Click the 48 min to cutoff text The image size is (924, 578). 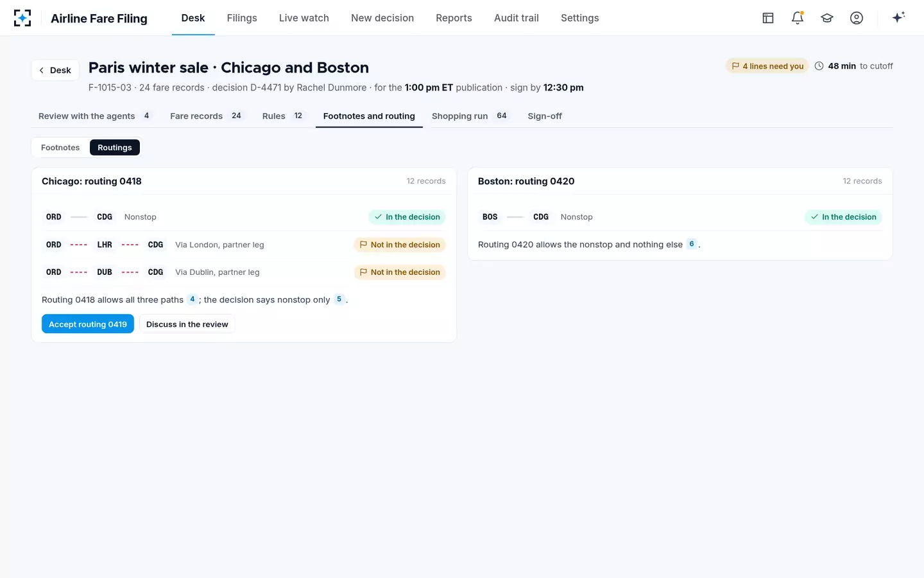tap(860, 66)
